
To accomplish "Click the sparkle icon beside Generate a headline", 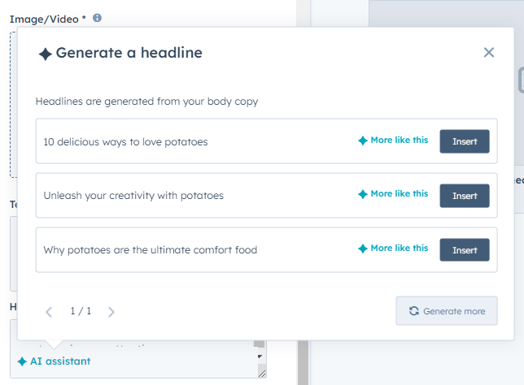I will [45, 54].
